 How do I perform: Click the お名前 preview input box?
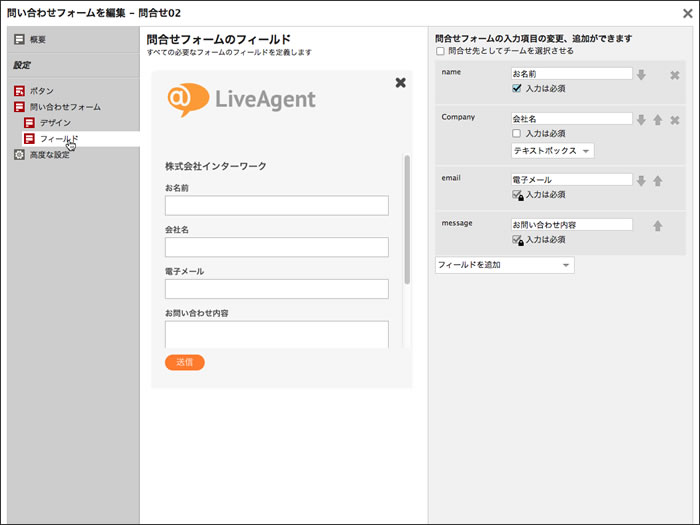277,205
